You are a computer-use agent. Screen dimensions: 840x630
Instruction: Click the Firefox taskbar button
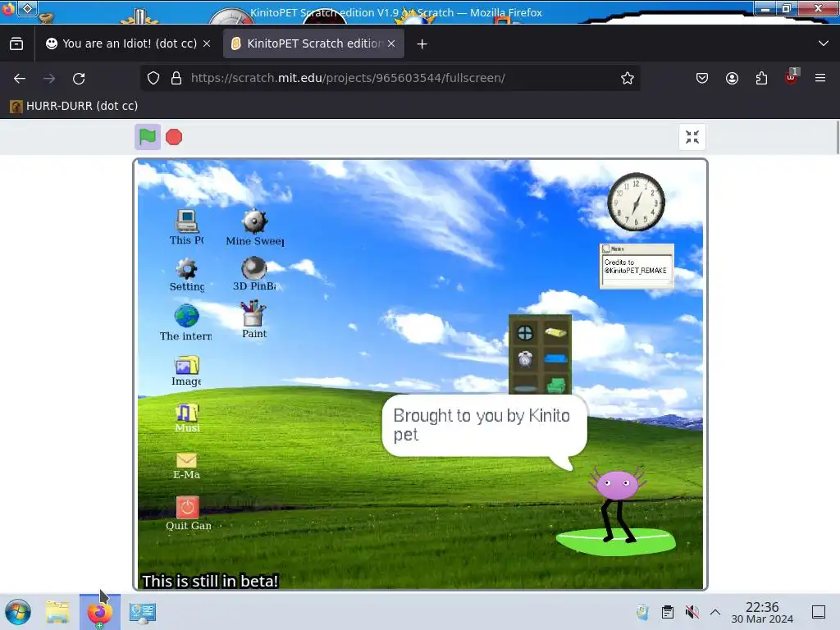coord(99,612)
